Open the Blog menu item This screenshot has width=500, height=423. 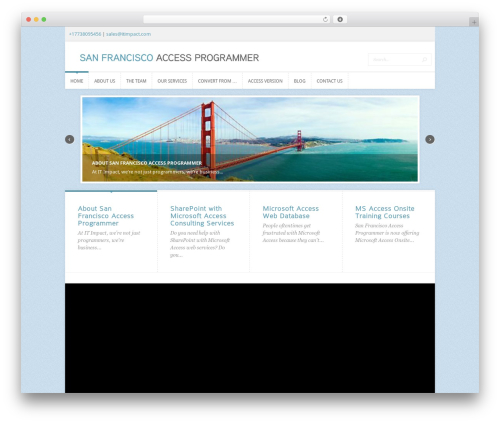[x=299, y=81]
